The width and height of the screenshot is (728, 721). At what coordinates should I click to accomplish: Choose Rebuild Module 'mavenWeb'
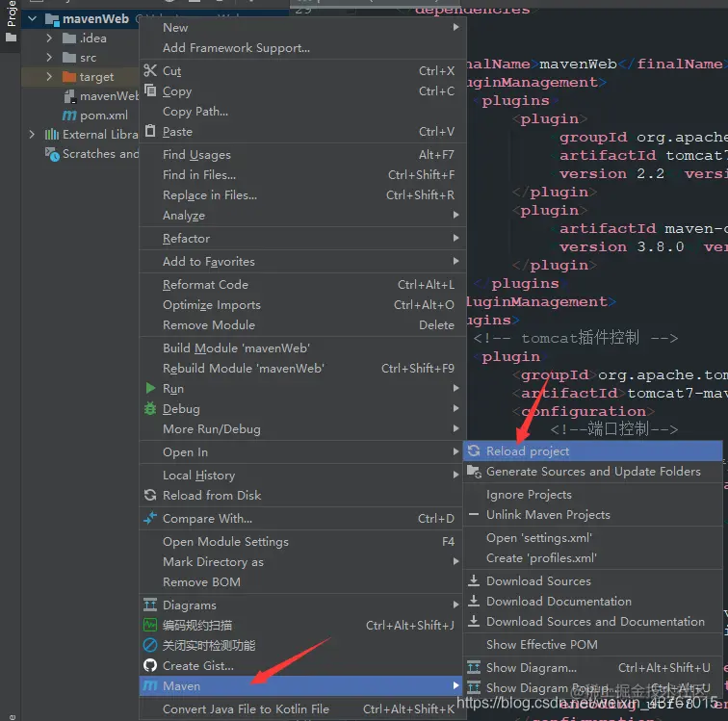pyautogui.click(x=301, y=368)
